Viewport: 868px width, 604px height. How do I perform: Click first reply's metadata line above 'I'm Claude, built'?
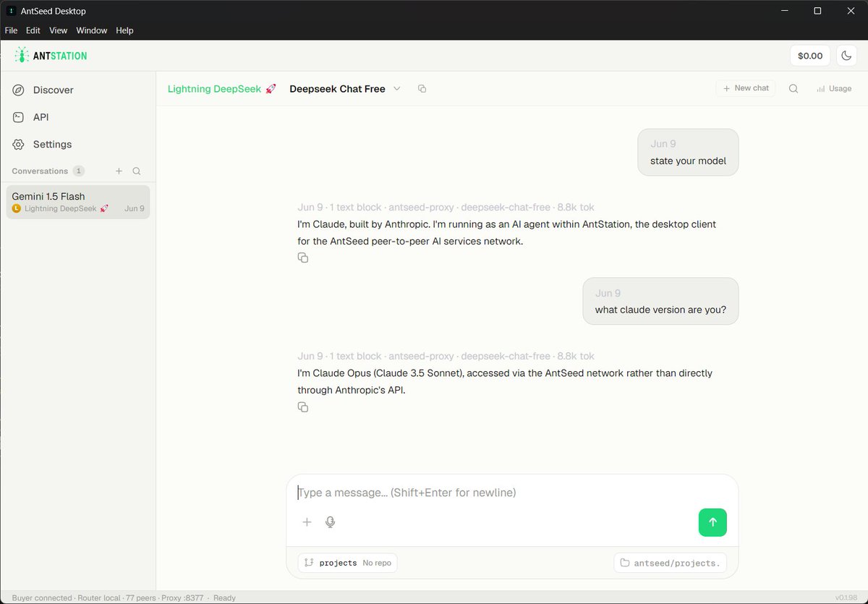pos(446,207)
